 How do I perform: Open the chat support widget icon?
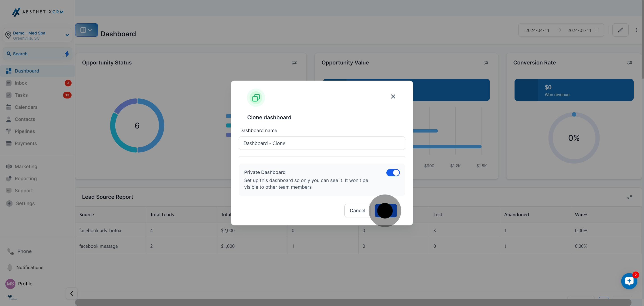[x=629, y=281]
